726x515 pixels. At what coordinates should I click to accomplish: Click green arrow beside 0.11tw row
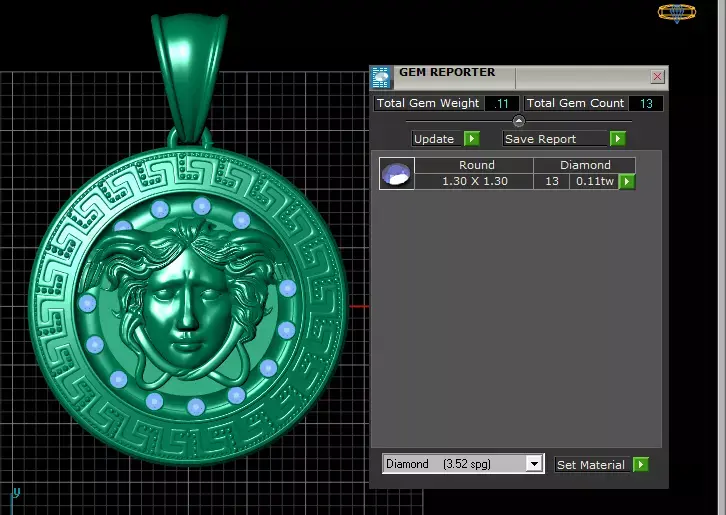coord(627,181)
